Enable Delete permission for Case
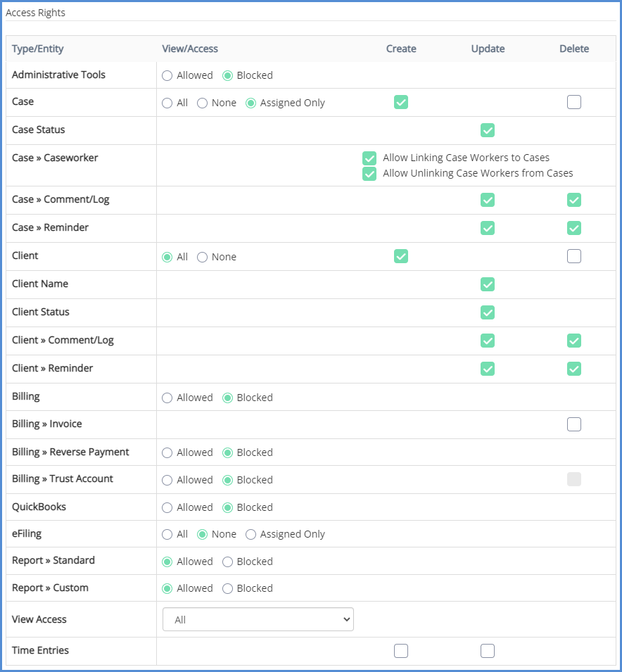This screenshot has height=672, width=622. pyautogui.click(x=574, y=102)
